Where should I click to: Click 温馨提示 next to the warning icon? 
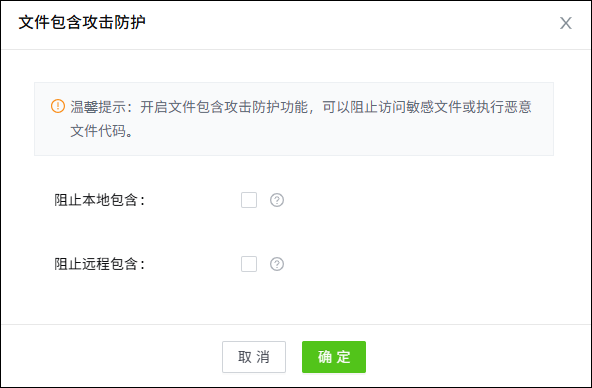point(98,107)
